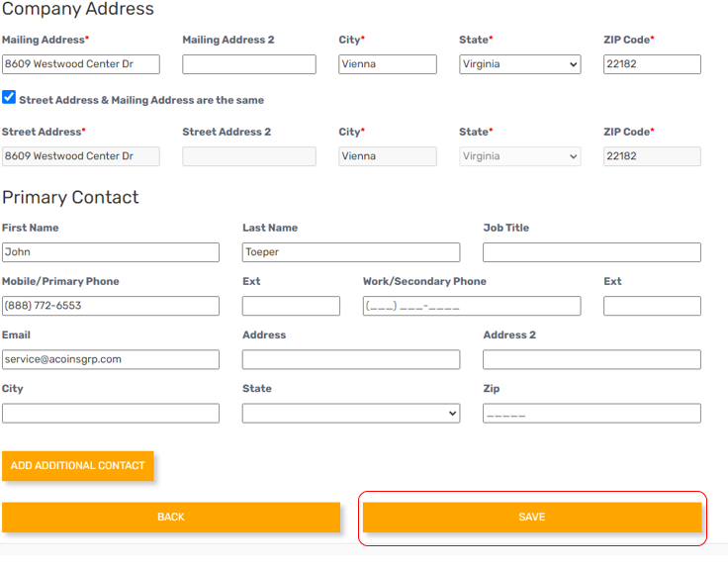
Task: Focus the Last Name field containing Toeper
Action: 351,252
